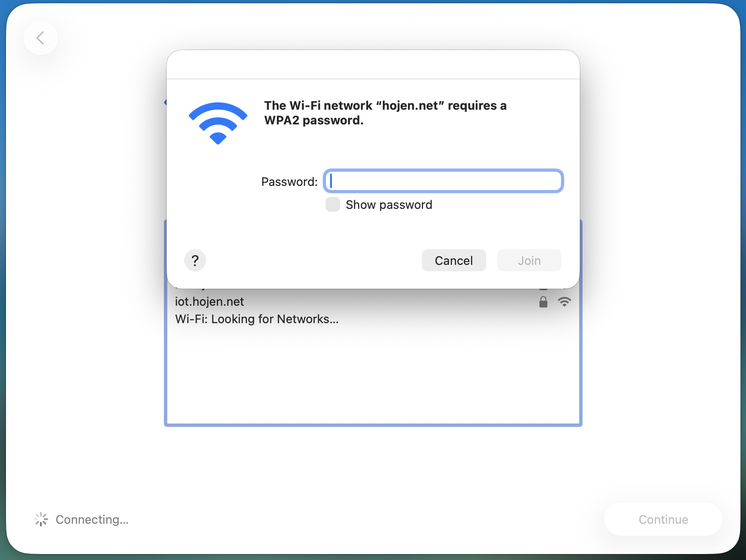Screen dimensions: 746x560
Task: Select the iot.hojen.net network row
Action: tap(373, 302)
